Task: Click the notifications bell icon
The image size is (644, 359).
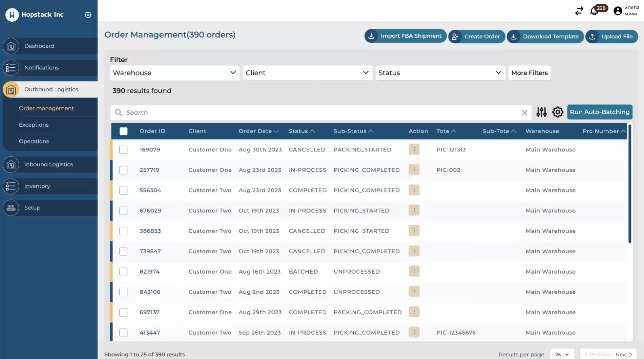Action: 594,11
